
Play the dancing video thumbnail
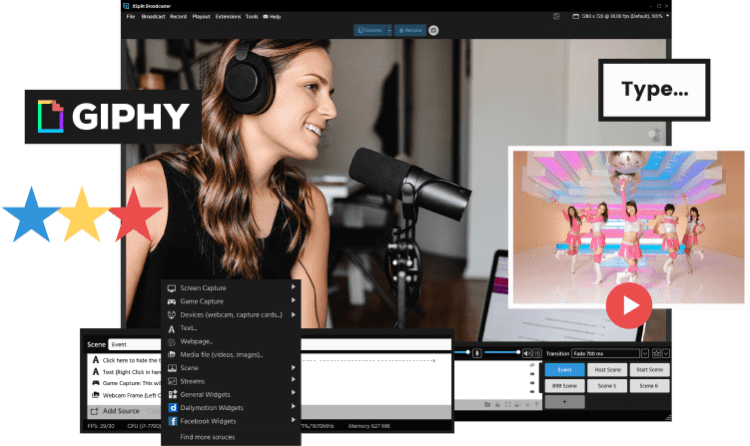[629, 305]
